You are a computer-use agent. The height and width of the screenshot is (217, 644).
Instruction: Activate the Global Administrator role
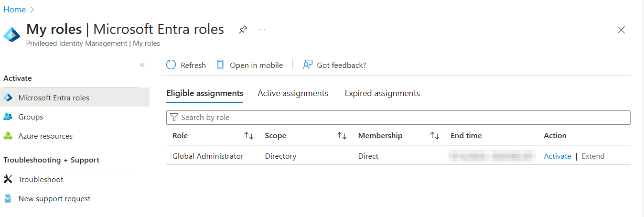[x=558, y=156]
